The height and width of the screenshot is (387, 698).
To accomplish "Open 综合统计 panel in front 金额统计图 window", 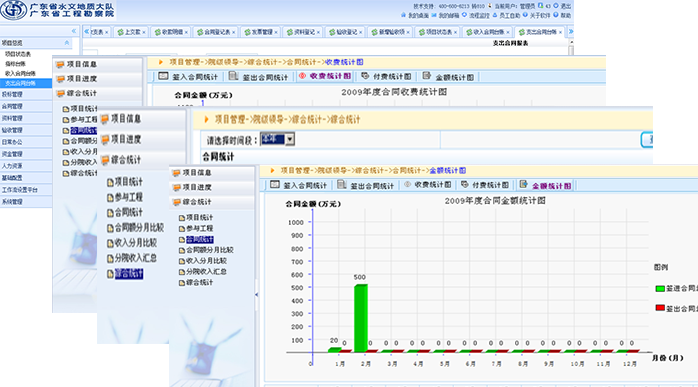I will 213,202.
